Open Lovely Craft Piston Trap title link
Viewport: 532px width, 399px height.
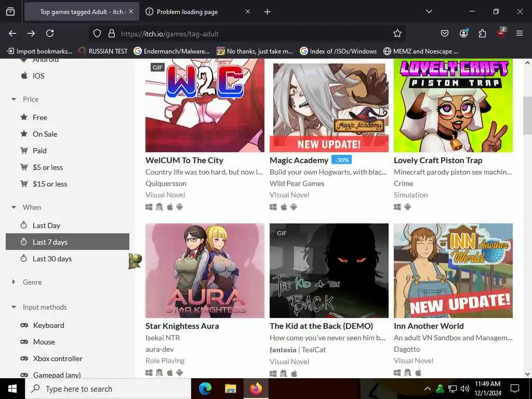pyautogui.click(x=438, y=160)
